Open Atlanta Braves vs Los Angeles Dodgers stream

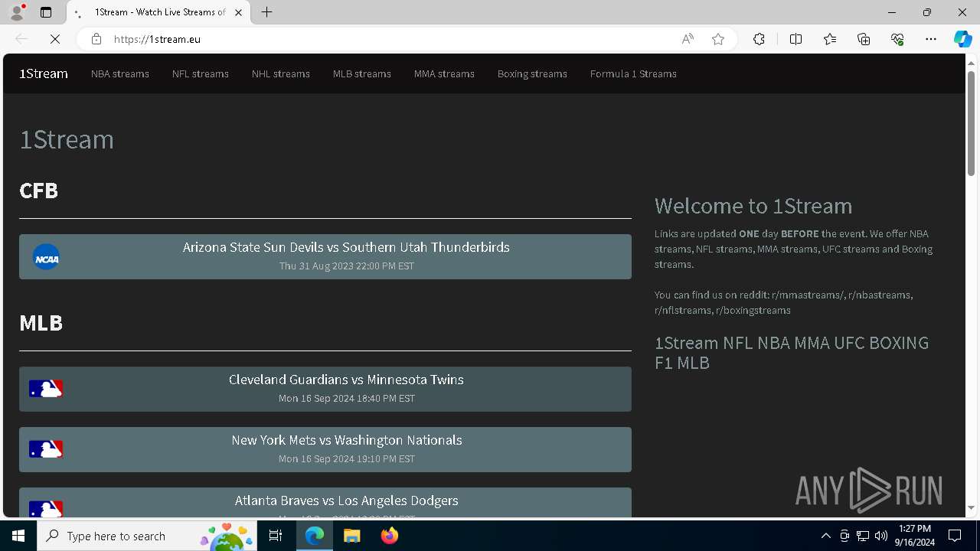325,503
